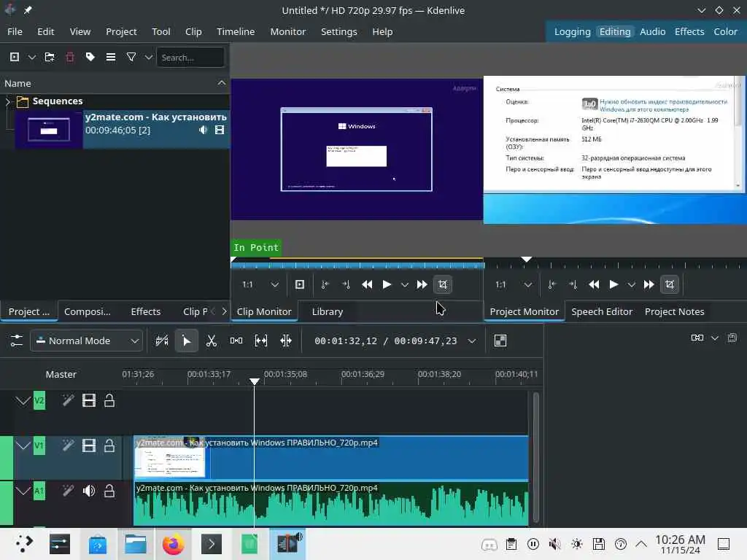Click the link icon in right panel
The height and width of the screenshot is (560, 747).
click(697, 338)
